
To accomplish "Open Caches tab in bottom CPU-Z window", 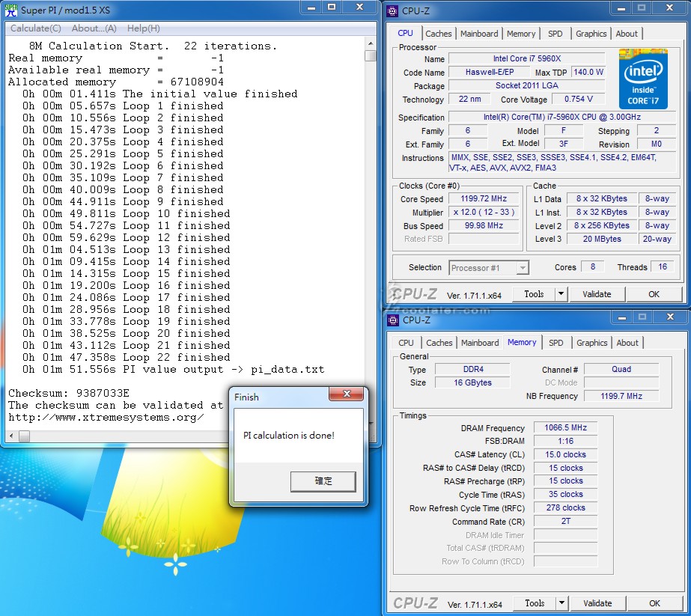I will (x=439, y=342).
